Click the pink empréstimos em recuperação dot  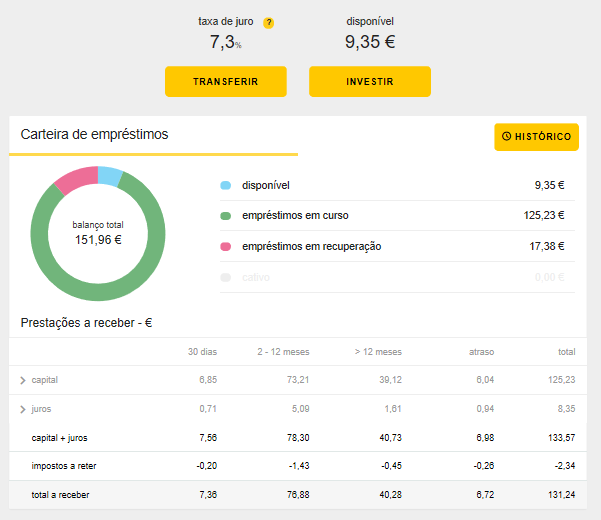225,246
